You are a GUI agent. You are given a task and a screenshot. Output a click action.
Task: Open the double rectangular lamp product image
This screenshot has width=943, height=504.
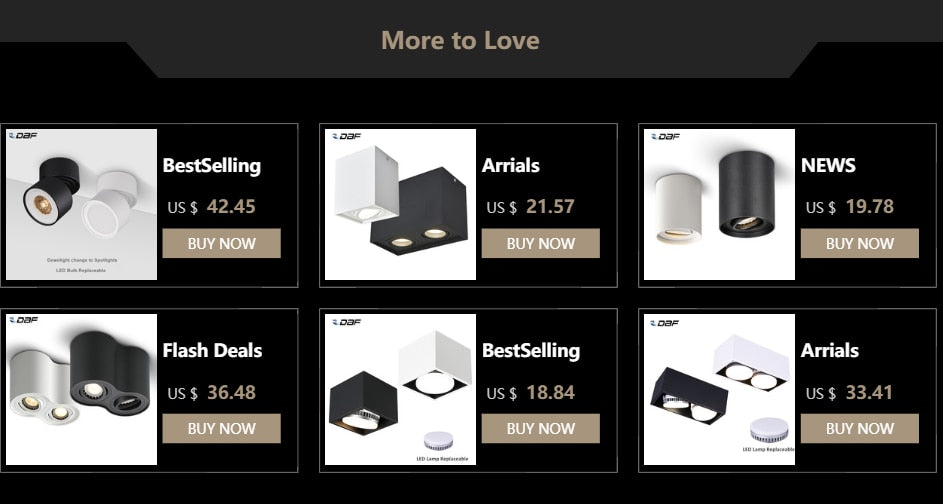[719, 390]
